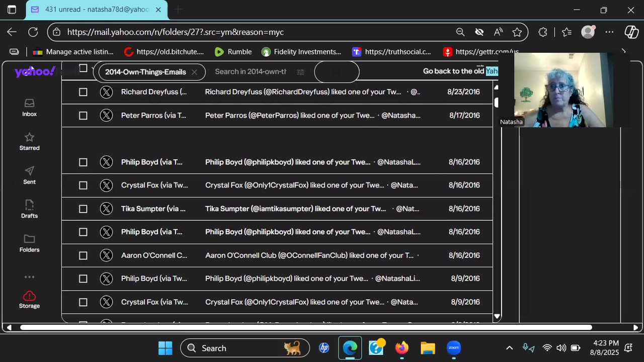The height and width of the screenshot is (362, 644).
Task: Remove the 2014-Own-Things-Emails filter chip
Action: point(194,72)
